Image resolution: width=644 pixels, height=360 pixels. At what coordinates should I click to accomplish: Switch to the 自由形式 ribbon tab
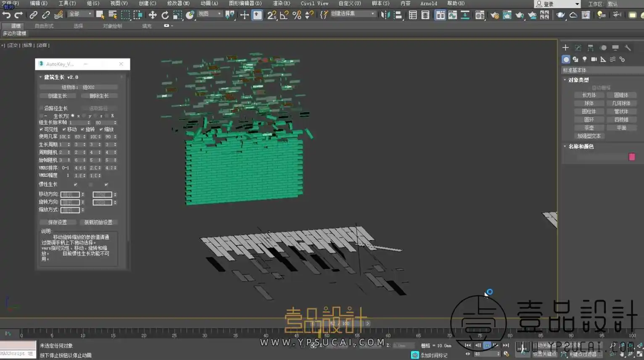44,26
